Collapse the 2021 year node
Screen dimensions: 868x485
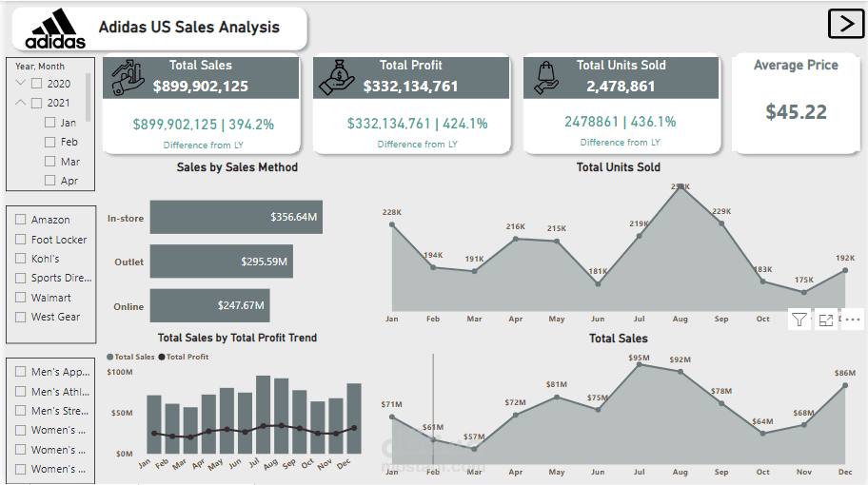tap(21, 103)
